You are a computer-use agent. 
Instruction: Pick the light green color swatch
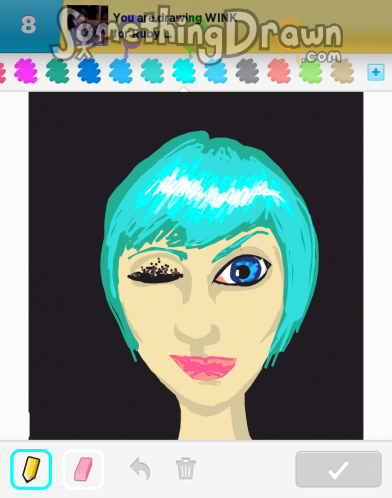click(311, 71)
